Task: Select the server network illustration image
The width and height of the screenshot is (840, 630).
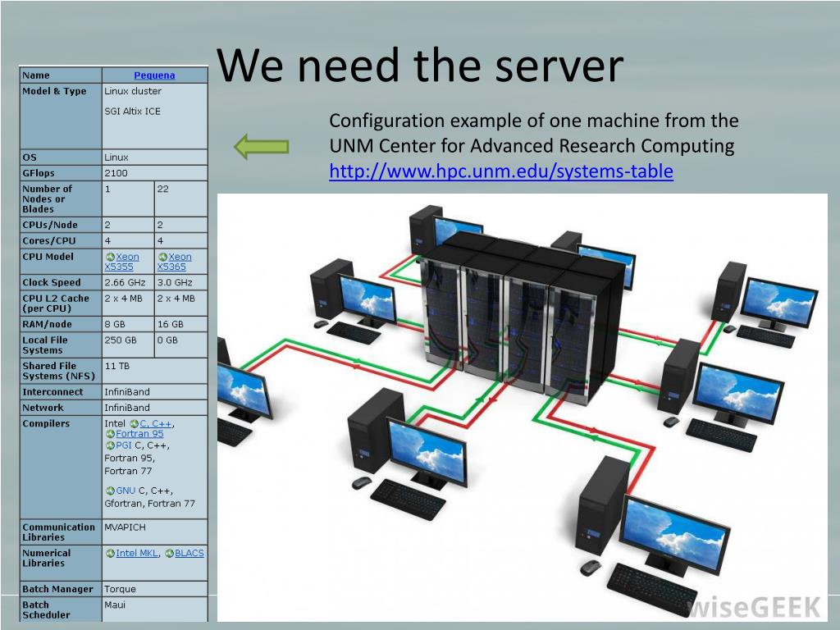Action: click(x=523, y=408)
